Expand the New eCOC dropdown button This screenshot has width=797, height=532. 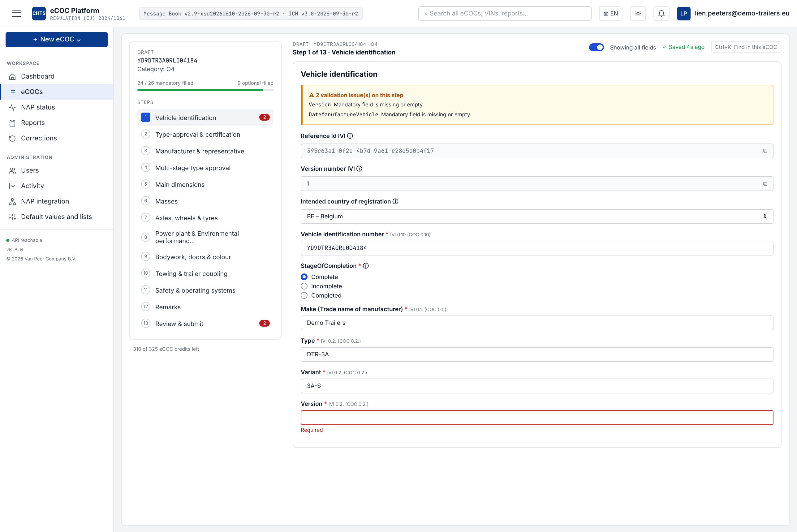[x=57, y=39]
